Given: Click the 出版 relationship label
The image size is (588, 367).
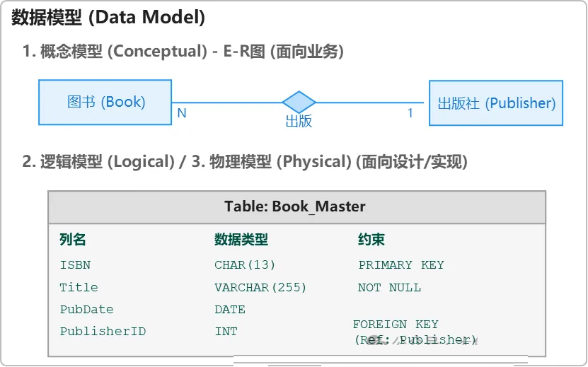Looking at the screenshot, I should coord(299,121).
